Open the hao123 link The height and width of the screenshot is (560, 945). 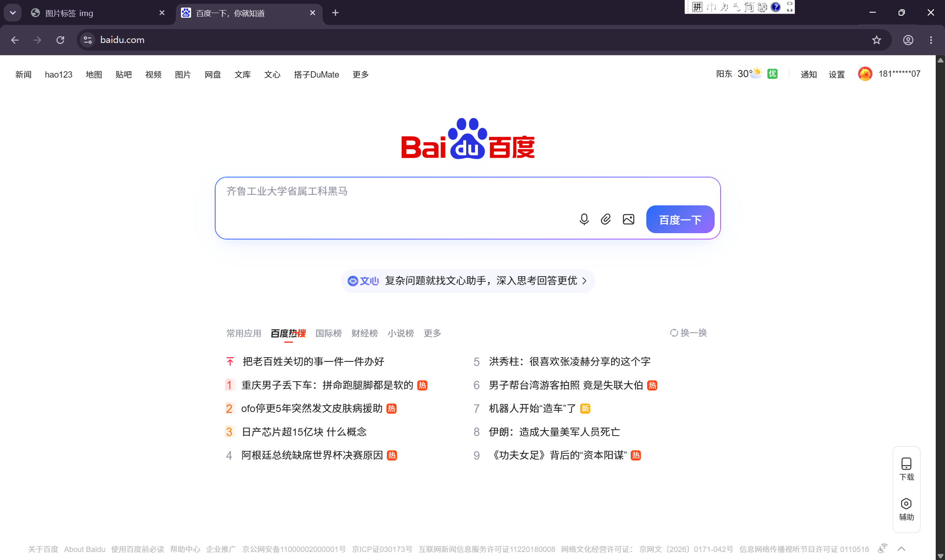(59, 75)
